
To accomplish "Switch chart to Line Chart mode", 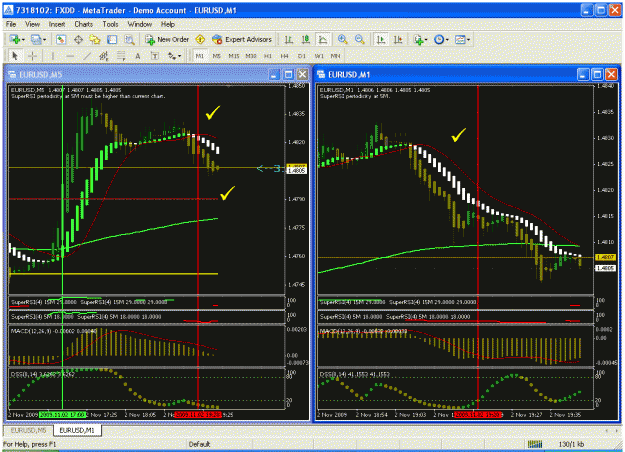I will click(323, 39).
